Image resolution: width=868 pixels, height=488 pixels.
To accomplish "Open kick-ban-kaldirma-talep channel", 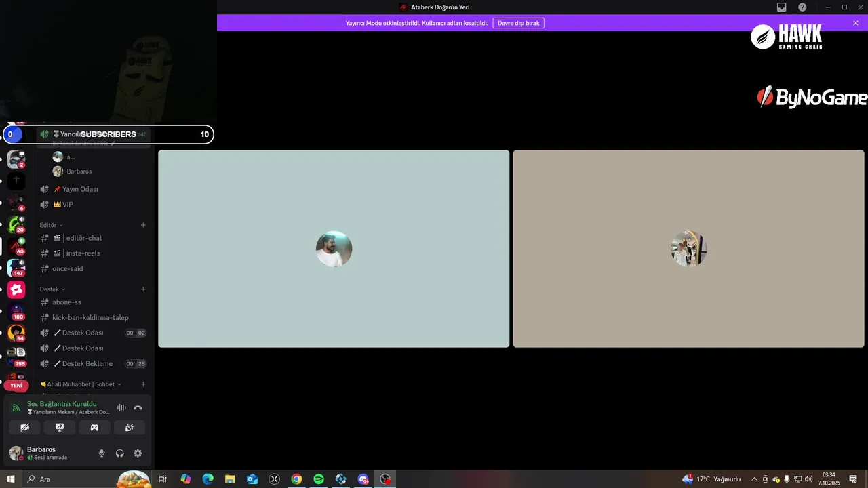I will [94, 318].
